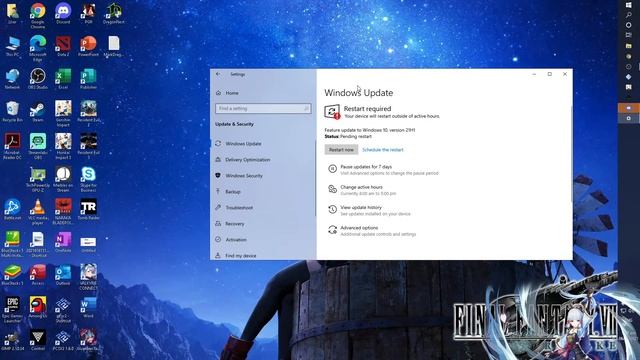
Task: Open Access desktop shortcut
Action: (38, 274)
